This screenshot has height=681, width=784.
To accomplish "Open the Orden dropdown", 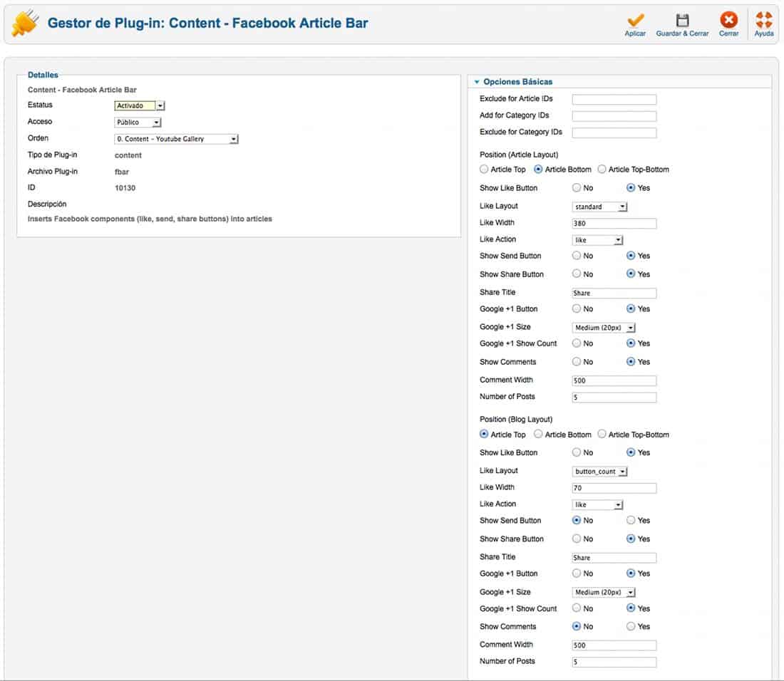I will tap(176, 140).
